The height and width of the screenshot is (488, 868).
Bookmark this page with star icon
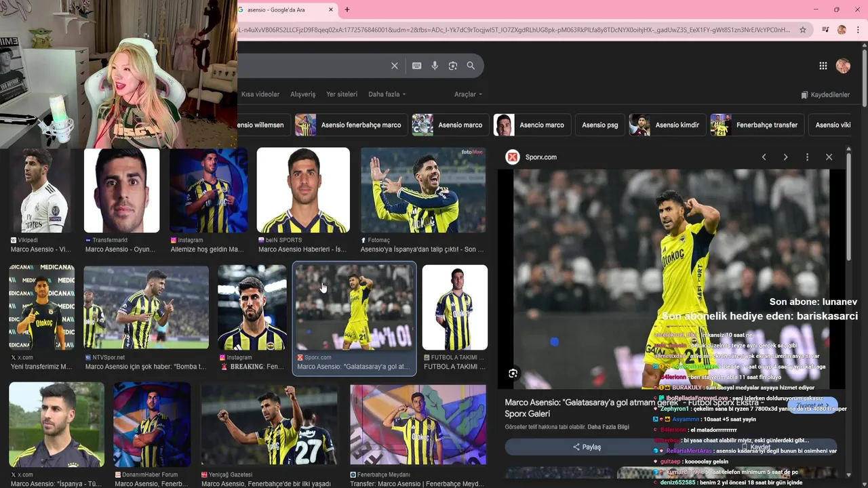click(803, 30)
